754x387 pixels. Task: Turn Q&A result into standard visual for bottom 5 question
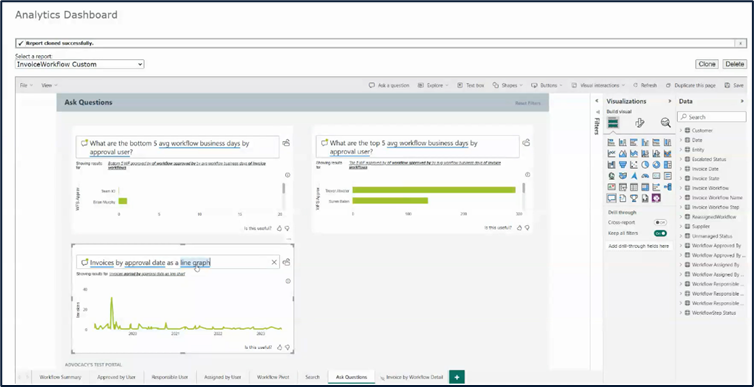(286, 143)
